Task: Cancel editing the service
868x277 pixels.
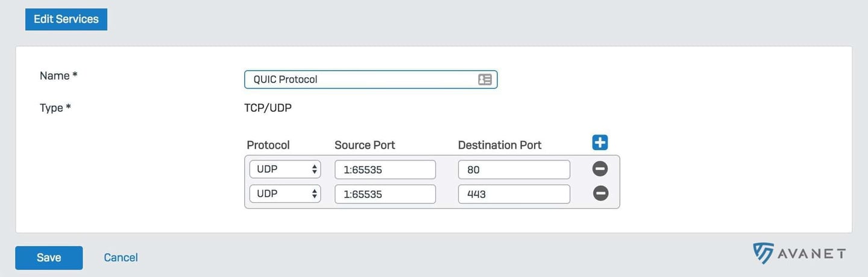Action: coord(121,258)
